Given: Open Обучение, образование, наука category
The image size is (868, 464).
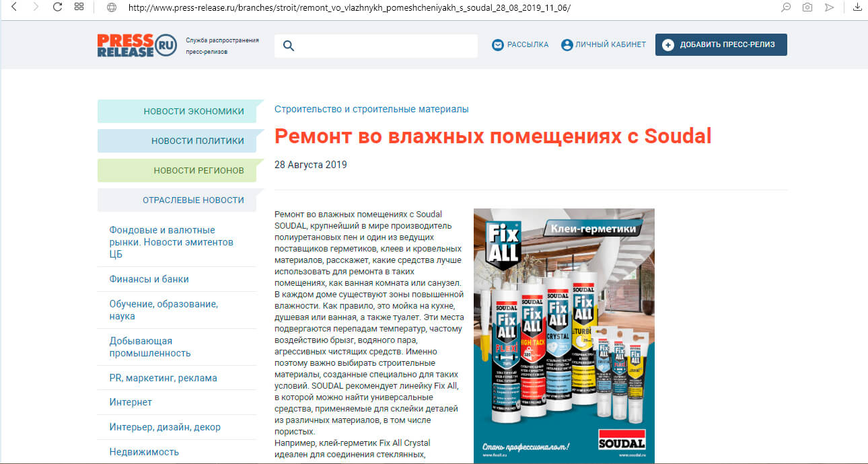Looking at the screenshot, I should (164, 310).
